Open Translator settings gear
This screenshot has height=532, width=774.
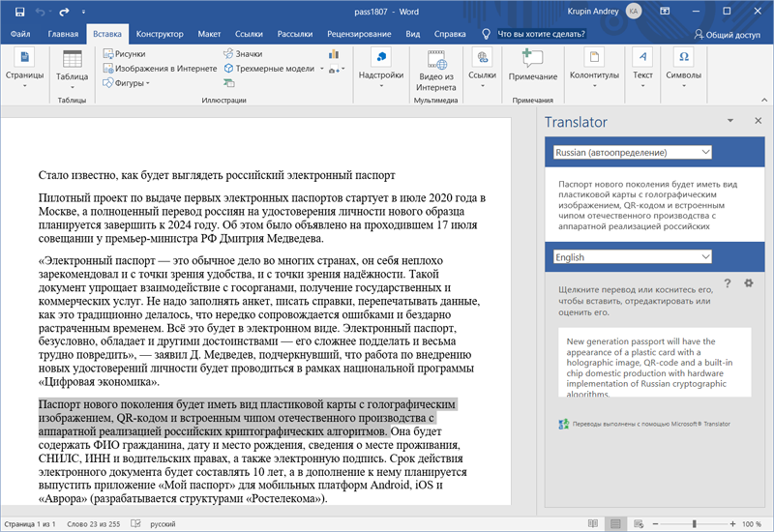coord(748,283)
